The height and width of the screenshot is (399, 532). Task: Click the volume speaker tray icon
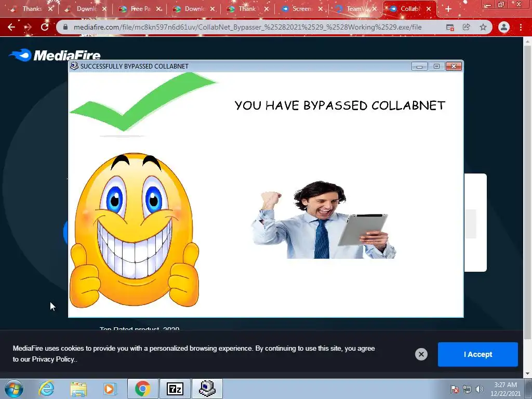(x=480, y=389)
